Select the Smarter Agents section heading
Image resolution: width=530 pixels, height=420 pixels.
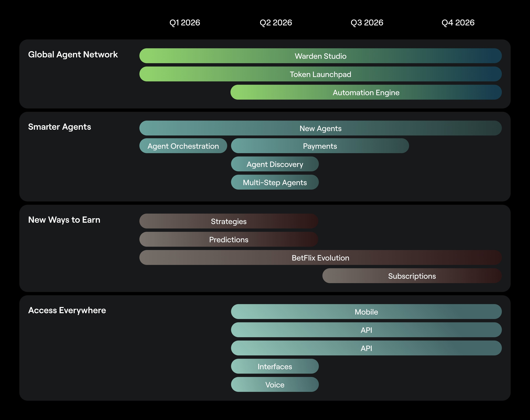(59, 127)
